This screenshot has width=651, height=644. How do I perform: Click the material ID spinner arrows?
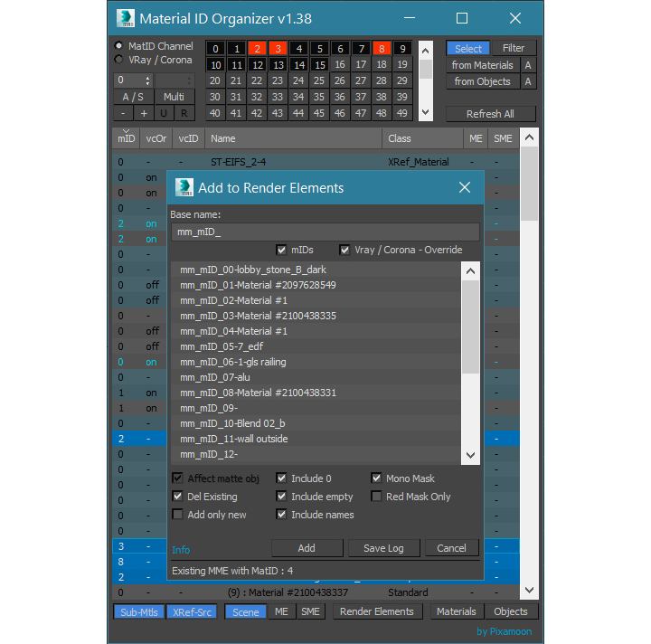coord(147,80)
